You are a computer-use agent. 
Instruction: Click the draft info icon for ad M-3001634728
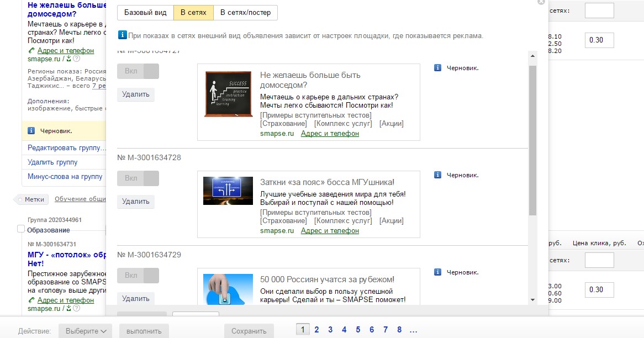tap(438, 175)
